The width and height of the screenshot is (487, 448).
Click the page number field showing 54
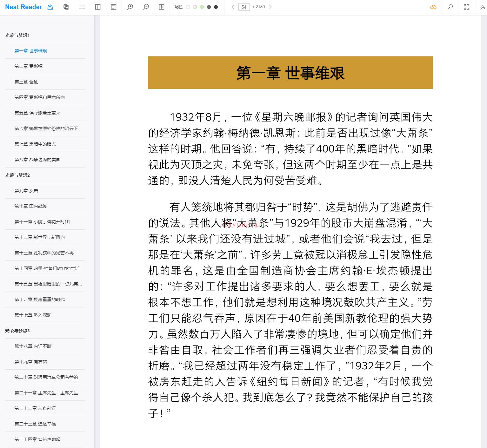tap(244, 7)
